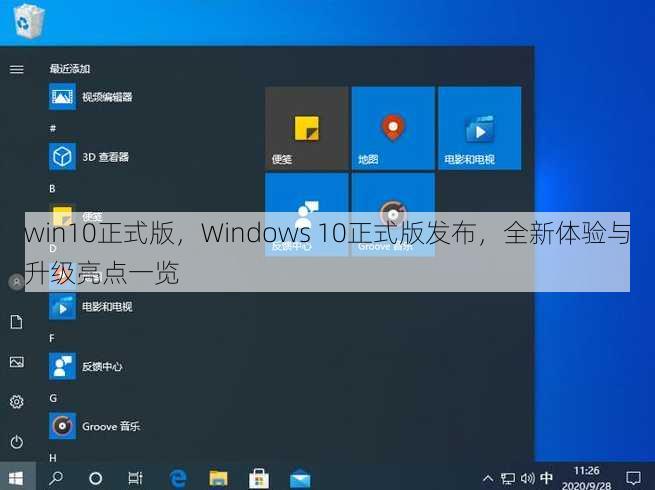This screenshot has width=655, height=490.
Task: Open Documents from the Start sidebar
Action: tap(17, 322)
